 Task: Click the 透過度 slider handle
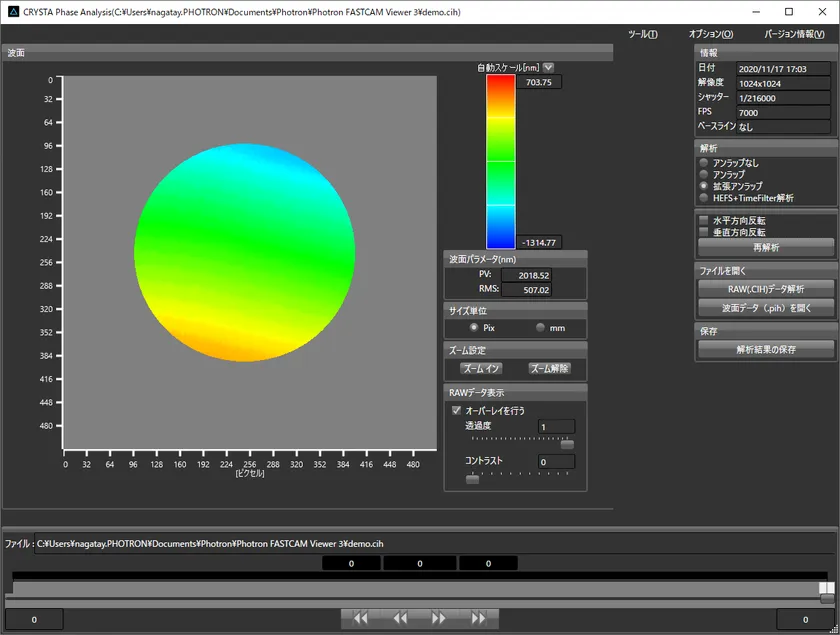pos(567,444)
